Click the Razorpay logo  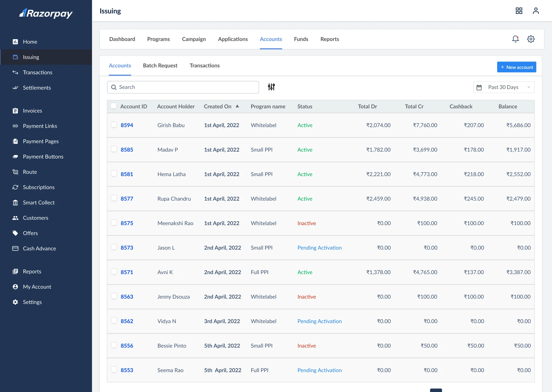click(x=46, y=13)
